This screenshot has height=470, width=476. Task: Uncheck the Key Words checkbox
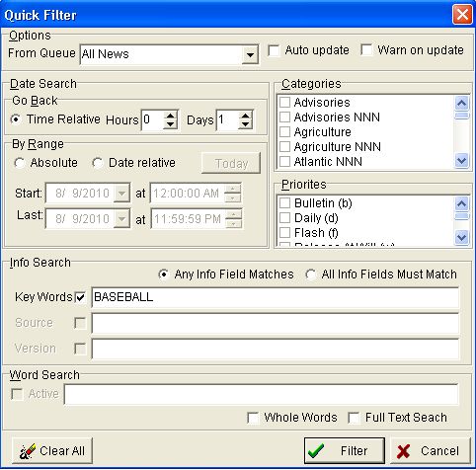click(80, 297)
